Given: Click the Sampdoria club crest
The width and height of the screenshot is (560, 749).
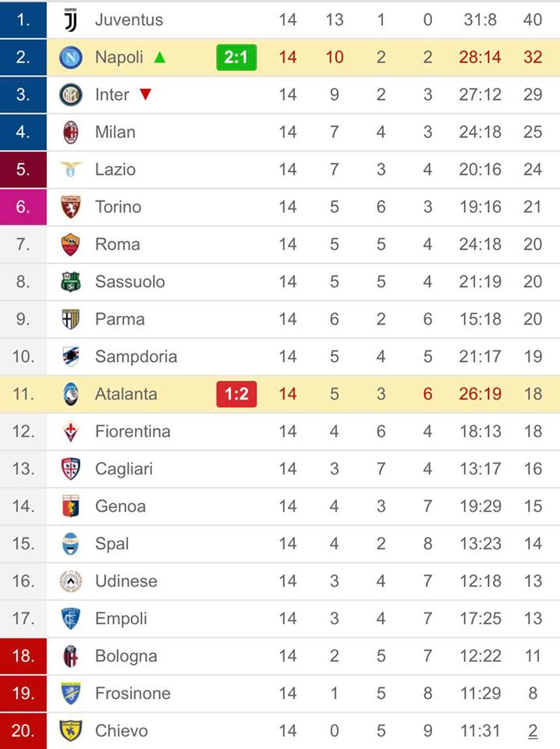Looking at the screenshot, I should 71,357.
